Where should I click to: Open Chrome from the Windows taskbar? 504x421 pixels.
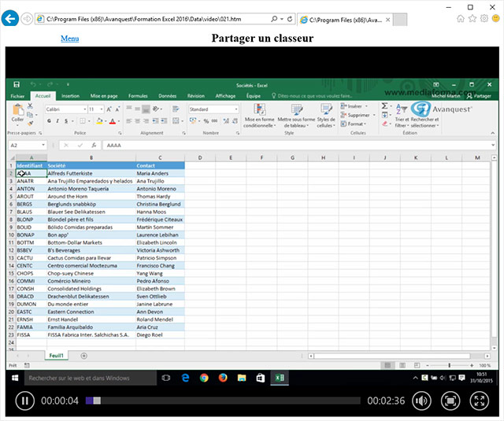(x=204, y=378)
